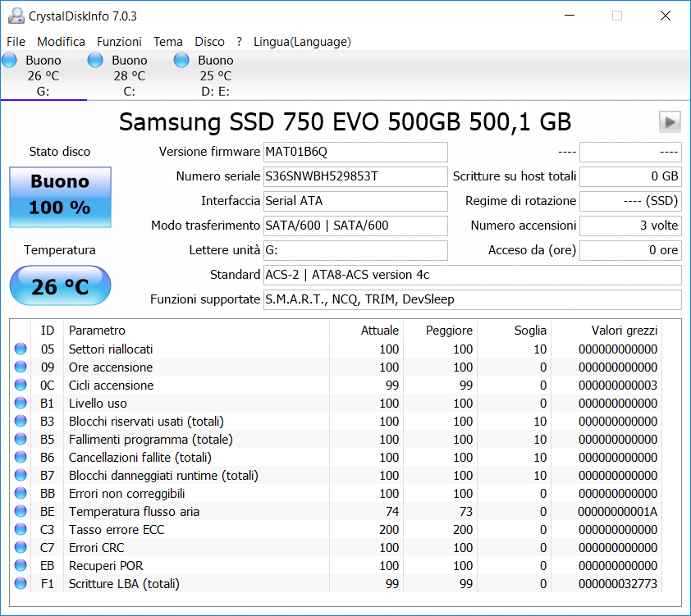Image resolution: width=691 pixels, height=616 pixels.
Task: Select disk D: E: tab at 25 °C
Action: click(216, 75)
